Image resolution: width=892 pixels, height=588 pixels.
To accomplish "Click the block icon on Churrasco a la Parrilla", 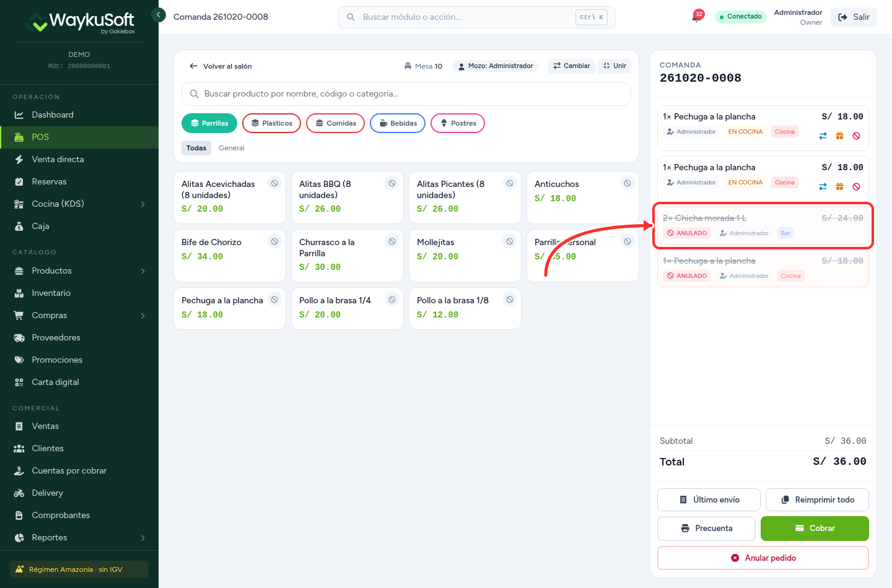I will click(392, 241).
